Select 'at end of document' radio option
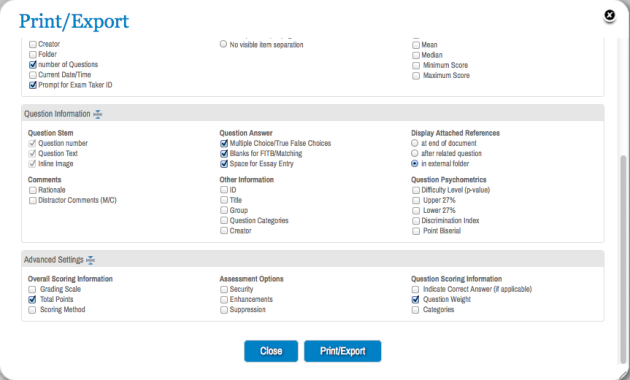This screenshot has height=380, width=630. click(415, 143)
